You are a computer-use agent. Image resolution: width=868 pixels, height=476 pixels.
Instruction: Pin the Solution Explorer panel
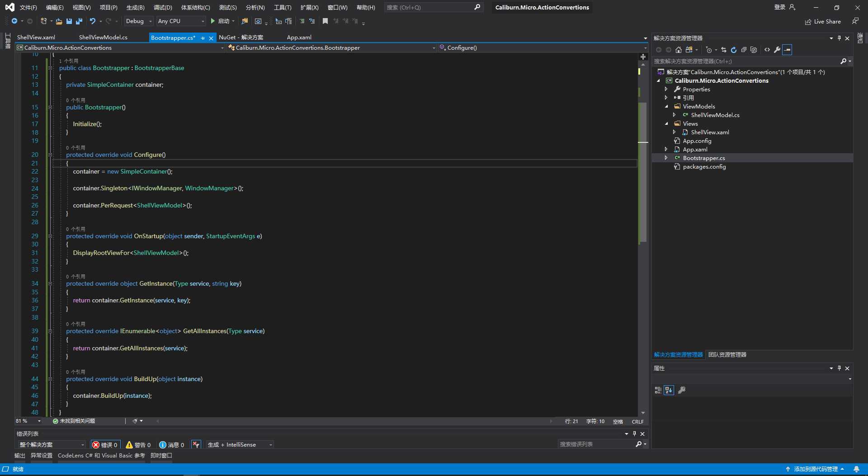839,38
